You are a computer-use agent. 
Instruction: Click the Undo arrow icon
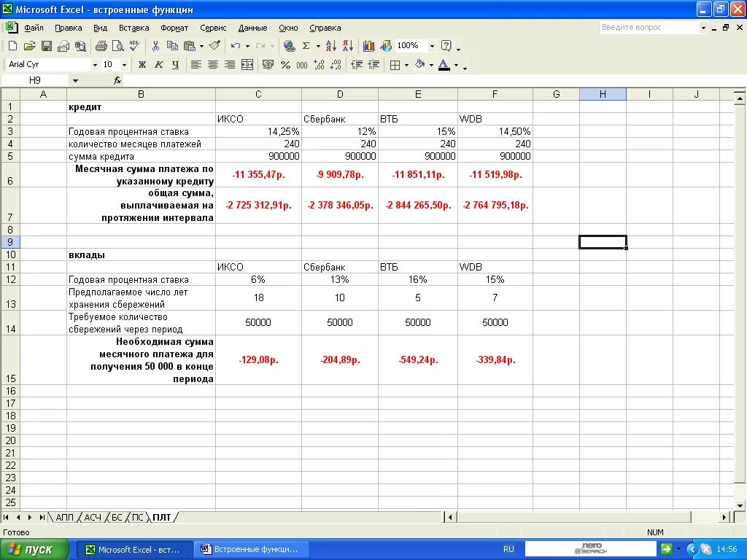pyautogui.click(x=236, y=46)
